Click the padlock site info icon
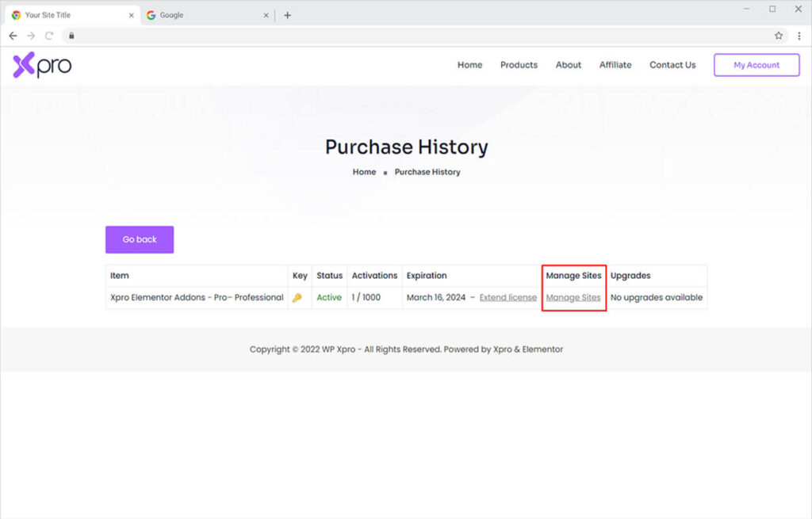 [x=71, y=36]
